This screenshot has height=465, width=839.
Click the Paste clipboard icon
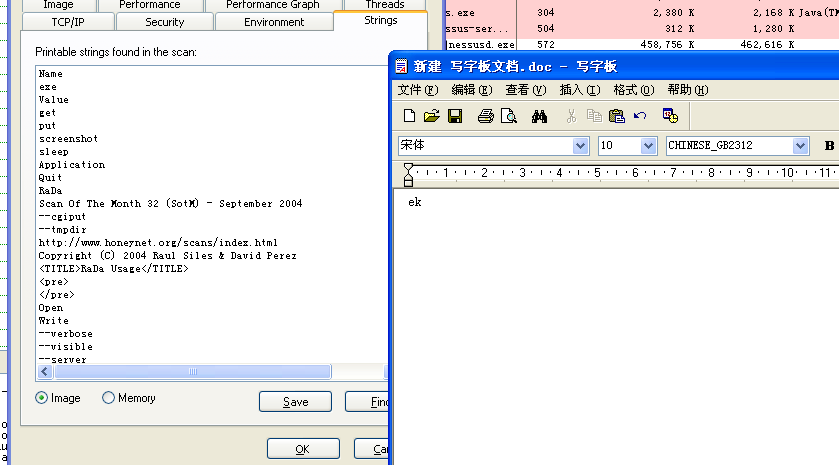coord(616,116)
